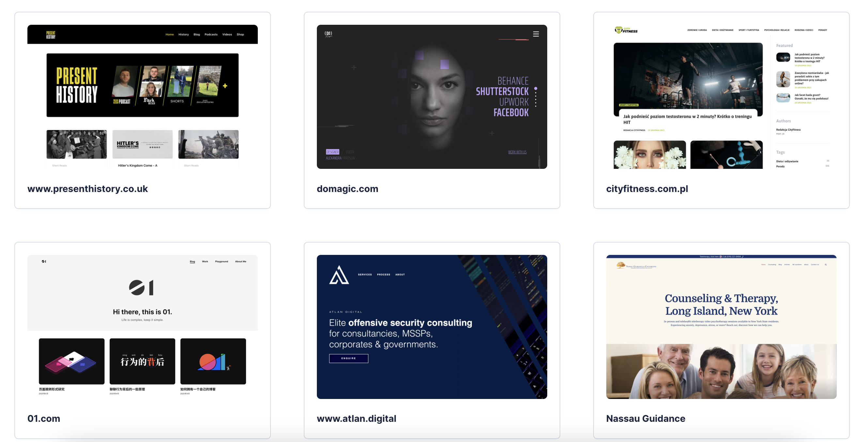Click the domagic hamburger menu icon
Image resolution: width=868 pixels, height=442 pixels.
click(536, 34)
